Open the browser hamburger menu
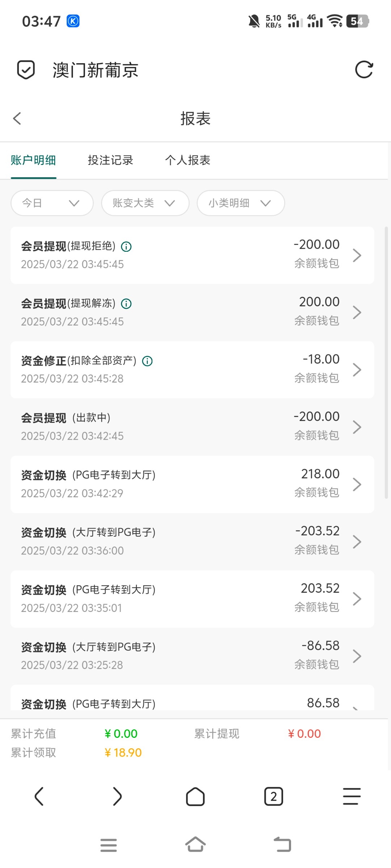Screen dimensions: 391x868 point(352,796)
